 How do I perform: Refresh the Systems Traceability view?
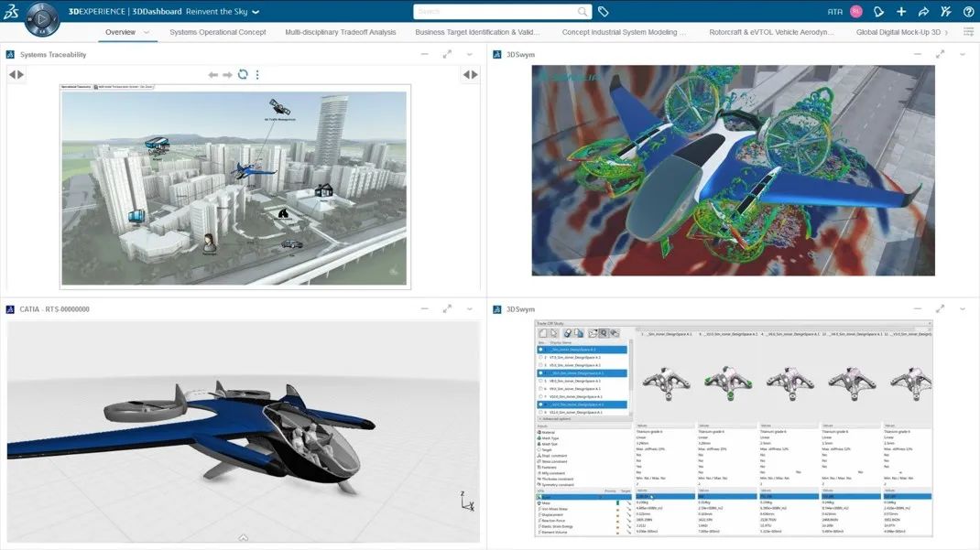tap(243, 75)
